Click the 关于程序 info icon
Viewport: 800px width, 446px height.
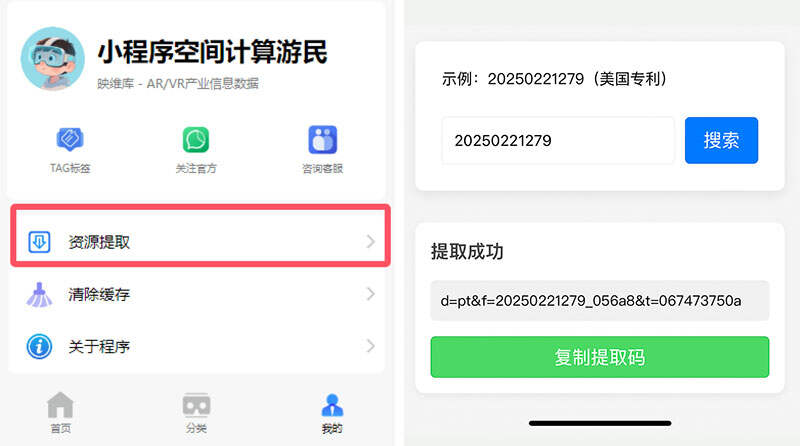pyautogui.click(x=39, y=346)
